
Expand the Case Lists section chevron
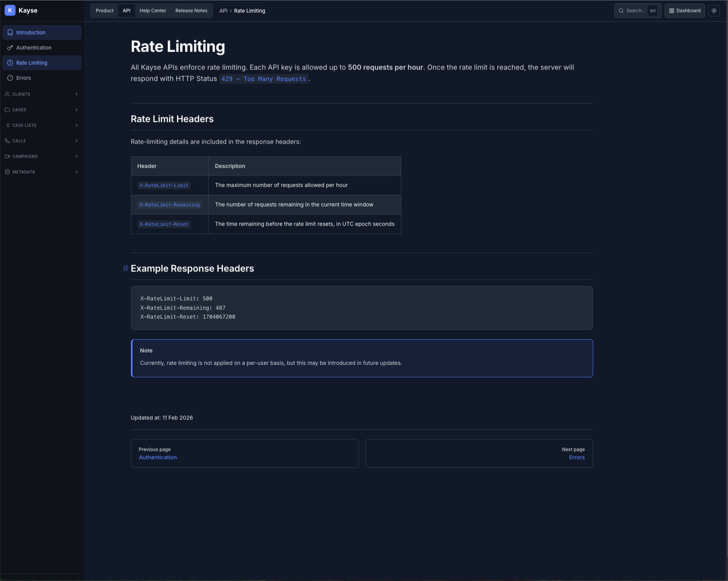tap(77, 125)
